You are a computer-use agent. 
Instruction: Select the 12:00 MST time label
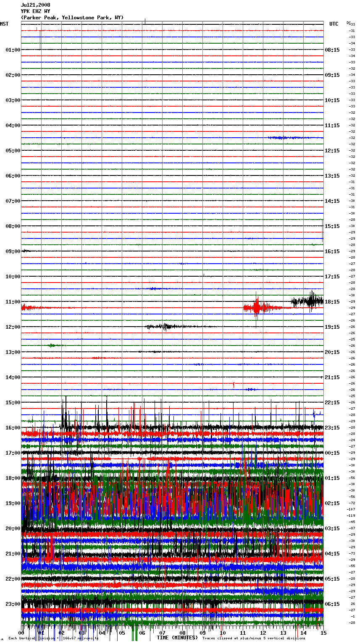[13, 327]
